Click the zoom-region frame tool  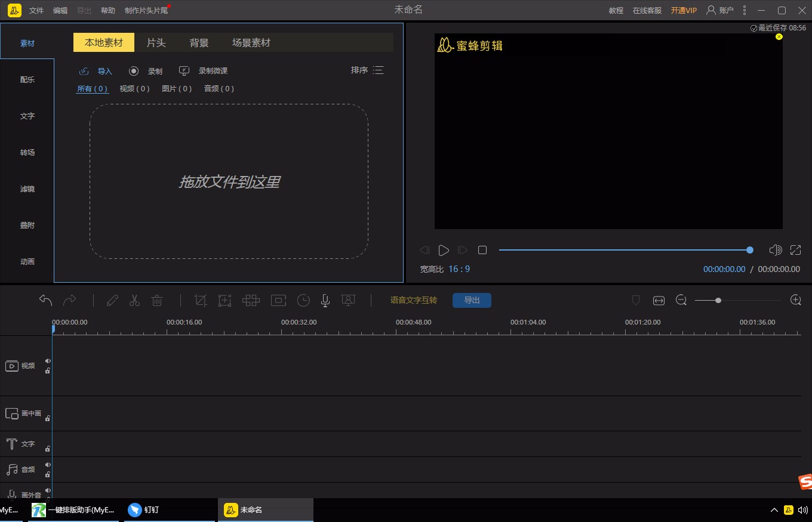[x=224, y=300]
